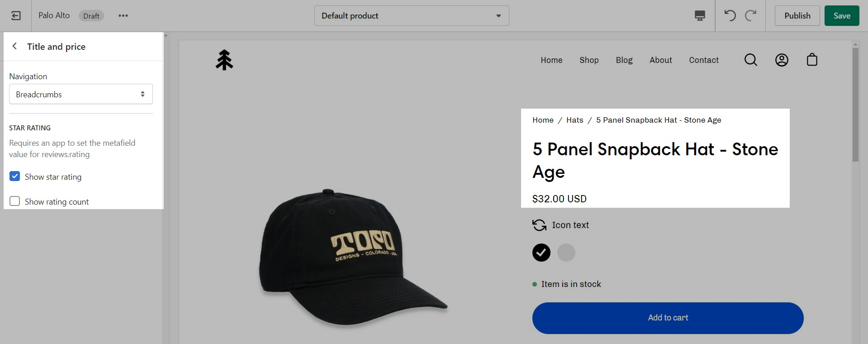Viewport: 868px width, 344px height.
Task: Click the pine tree store logo
Action: pos(224,60)
